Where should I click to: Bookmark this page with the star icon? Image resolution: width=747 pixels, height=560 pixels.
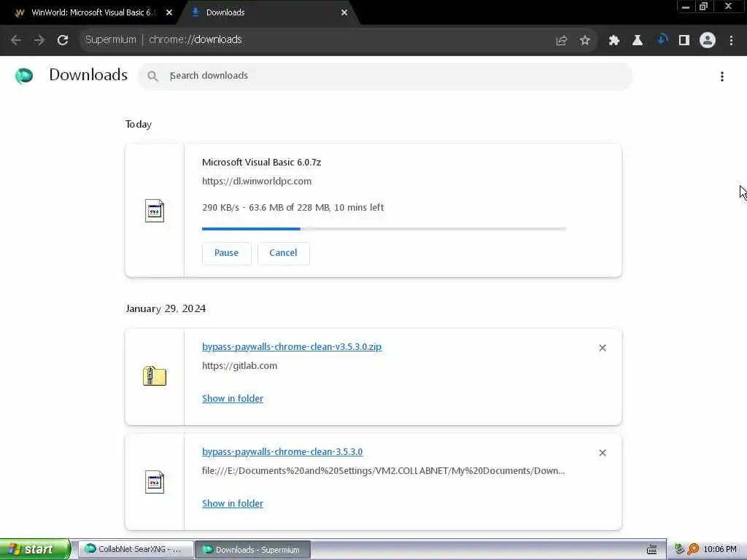click(x=585, y=41)
